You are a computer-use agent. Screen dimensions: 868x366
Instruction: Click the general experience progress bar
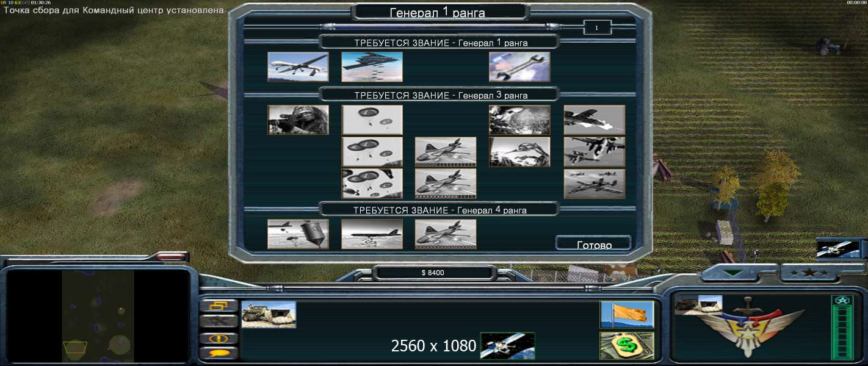[x=440, y=27]
